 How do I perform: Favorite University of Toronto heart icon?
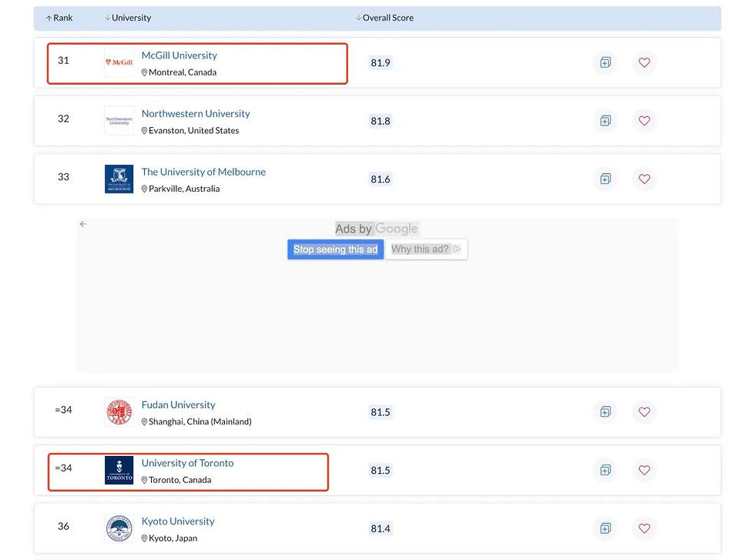[x=644, y=470]
